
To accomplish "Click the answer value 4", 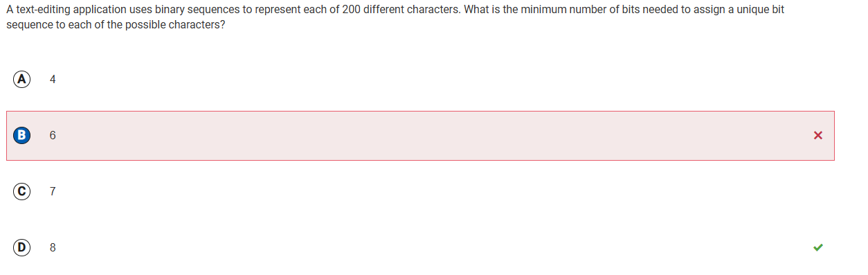I will 53,79.
